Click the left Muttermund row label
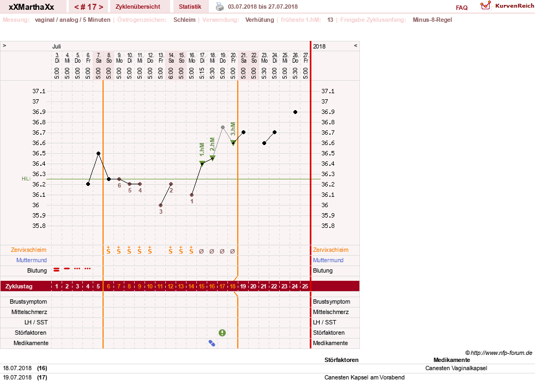Screen dimensions: 535x392 [32, 260]
